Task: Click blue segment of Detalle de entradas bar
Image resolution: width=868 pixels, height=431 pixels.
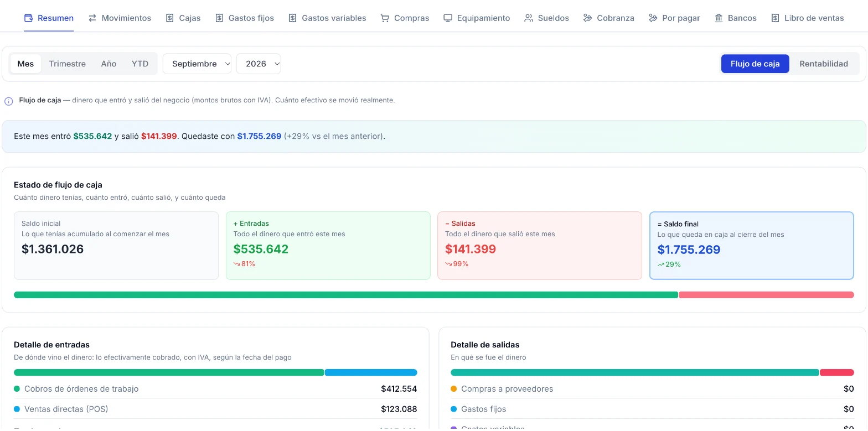Action: point(371,372)
